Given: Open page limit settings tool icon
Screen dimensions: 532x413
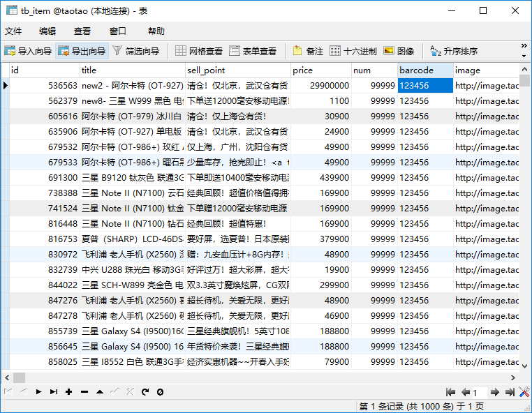Looking at the screenshot, I should click(524, 392).
